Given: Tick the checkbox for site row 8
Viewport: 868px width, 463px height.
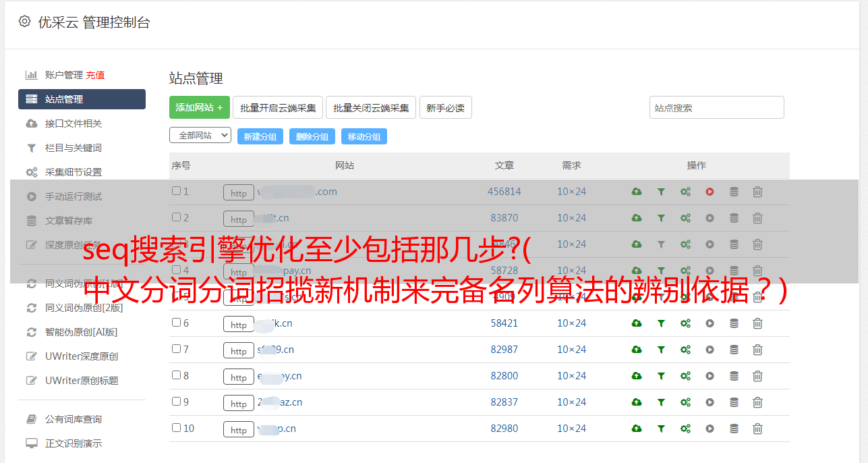Looking at the screenshot, I should click(x=176, y=375).
